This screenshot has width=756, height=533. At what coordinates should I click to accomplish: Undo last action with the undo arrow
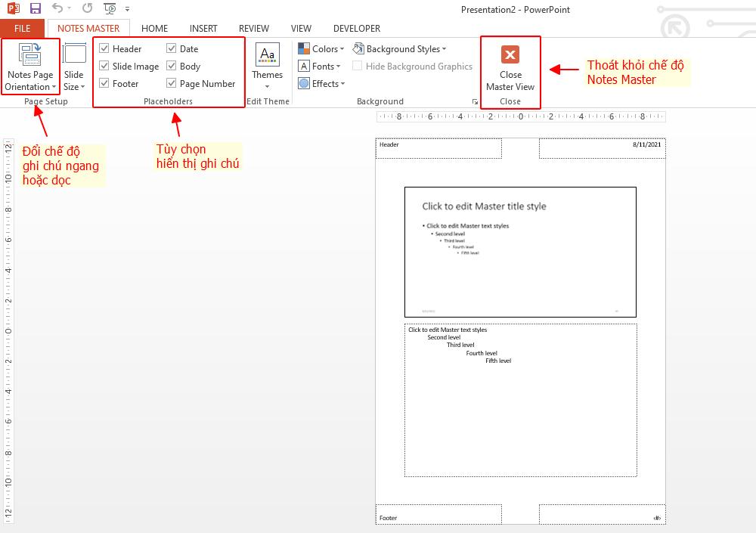point(57,8)
